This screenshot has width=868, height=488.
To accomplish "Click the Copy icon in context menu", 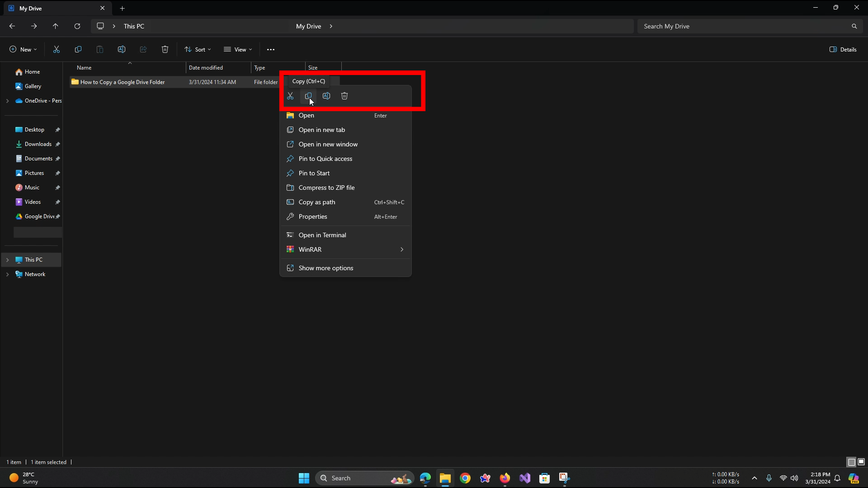I will (308, 96).
